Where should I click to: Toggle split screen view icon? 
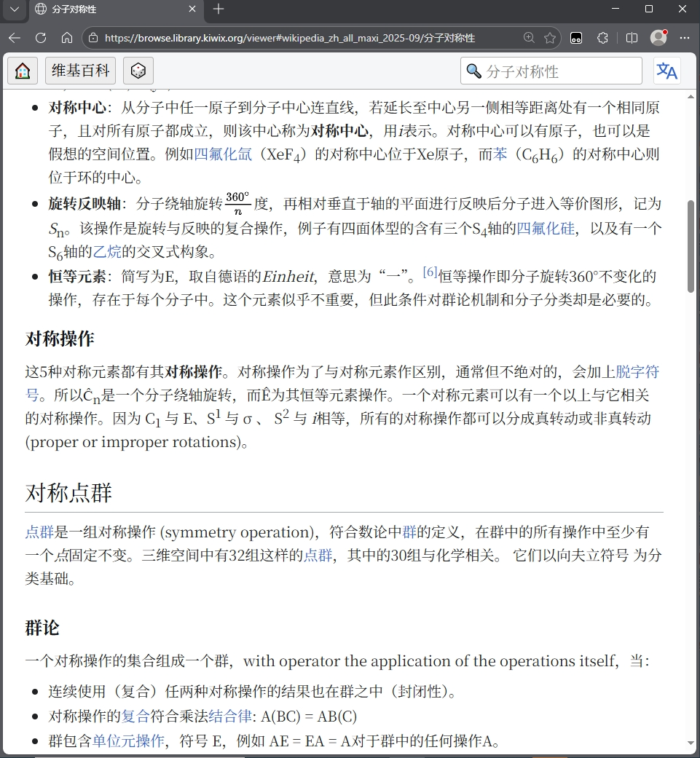point(632,38)
